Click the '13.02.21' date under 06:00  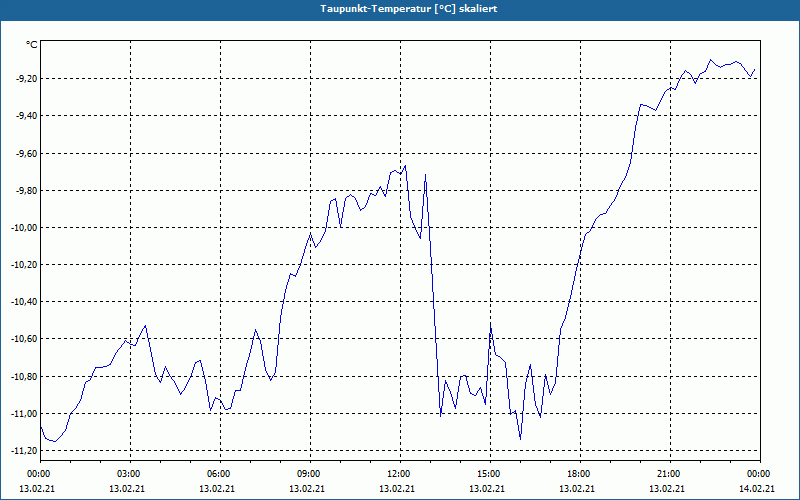[x=217, y=488]
